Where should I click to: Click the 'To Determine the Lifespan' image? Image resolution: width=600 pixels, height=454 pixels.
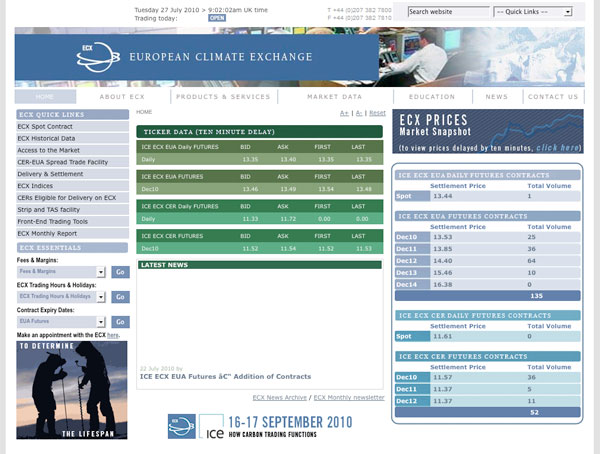[x=72, y=390]
